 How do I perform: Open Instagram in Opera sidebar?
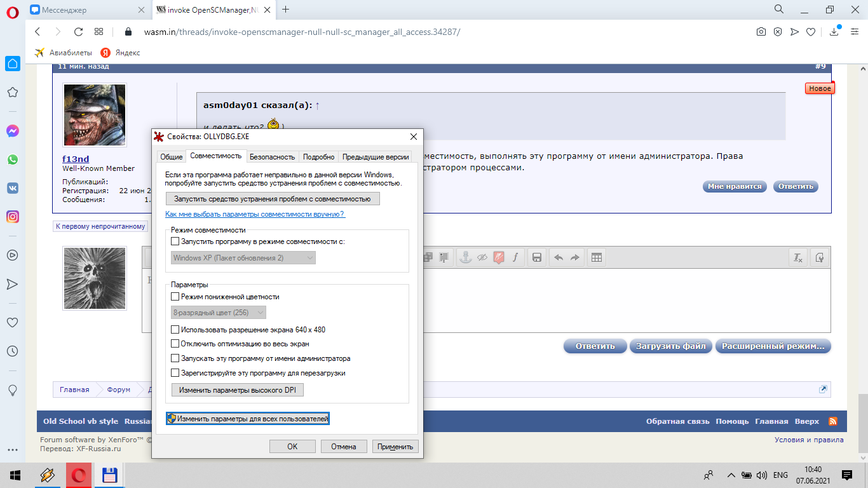coord(12,217)
